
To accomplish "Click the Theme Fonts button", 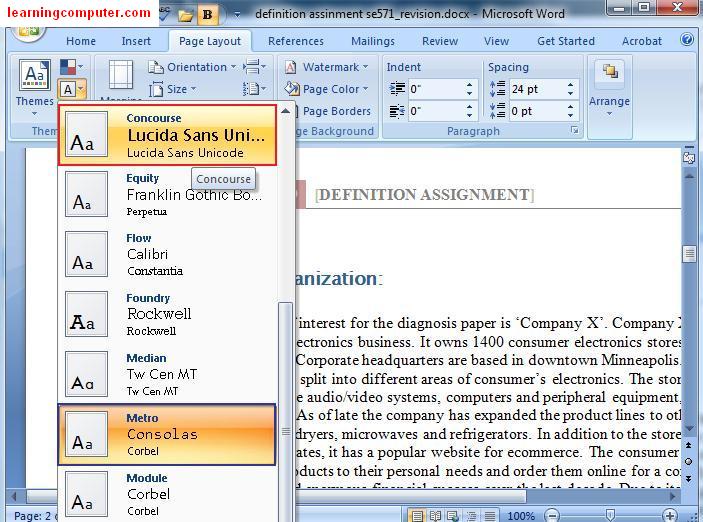I will point(72,89).
